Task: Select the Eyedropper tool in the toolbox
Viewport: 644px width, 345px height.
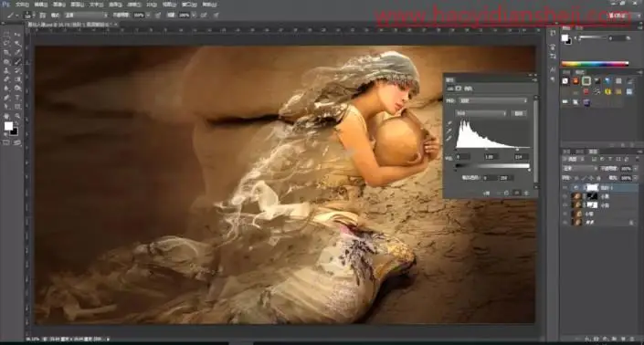Action: coord(17,52)
